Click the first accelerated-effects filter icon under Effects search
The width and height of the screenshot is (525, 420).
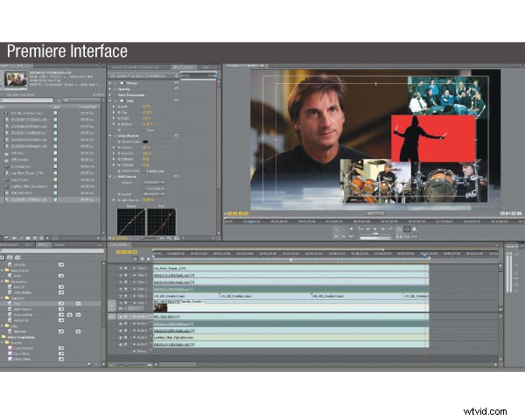(3, 257)
